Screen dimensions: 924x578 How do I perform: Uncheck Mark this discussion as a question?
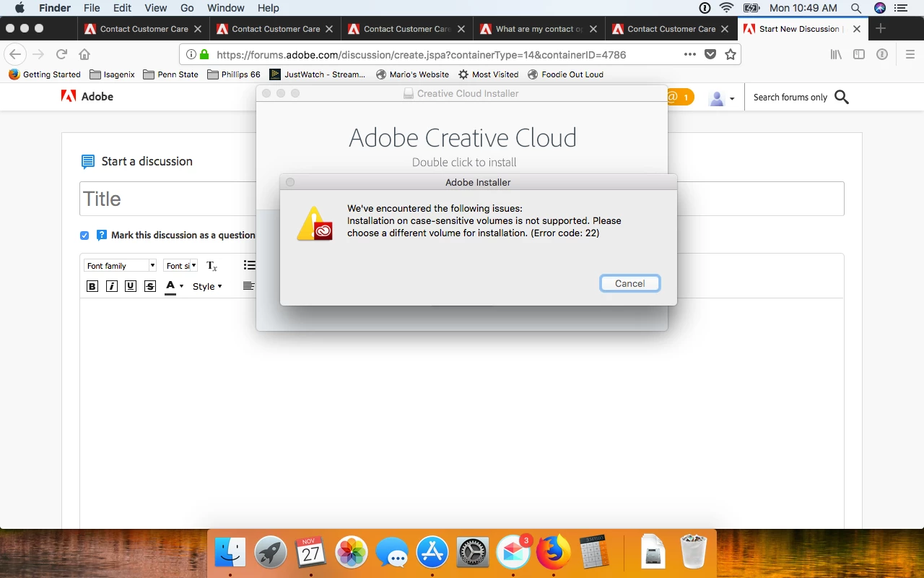click(84, 236)
